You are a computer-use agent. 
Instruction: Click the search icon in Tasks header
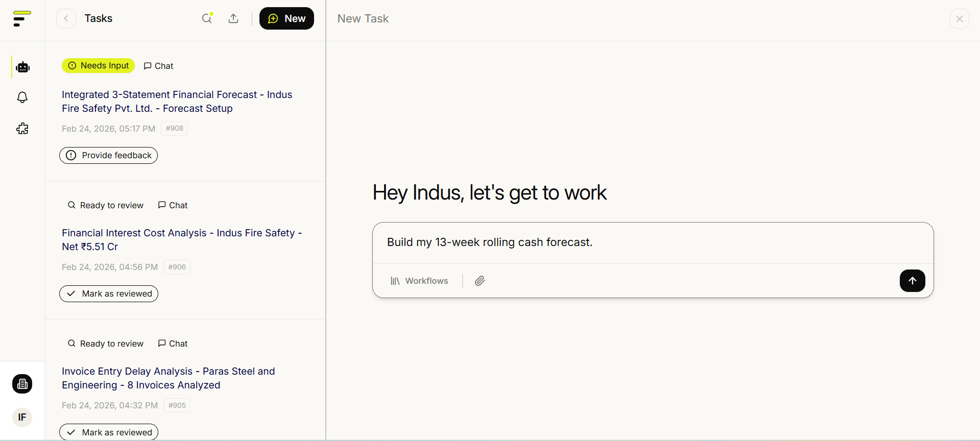pos(207,18)
